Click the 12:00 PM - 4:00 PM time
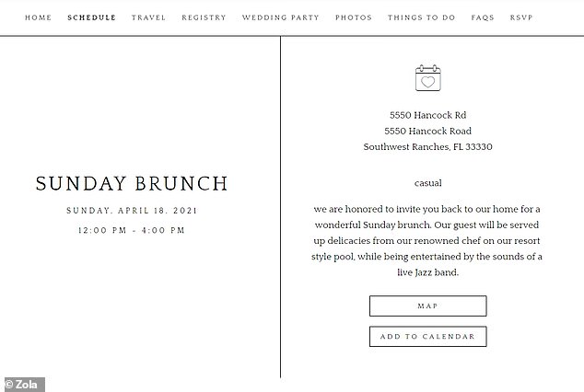This screenshot has width=584, height=392. point(132,230)
